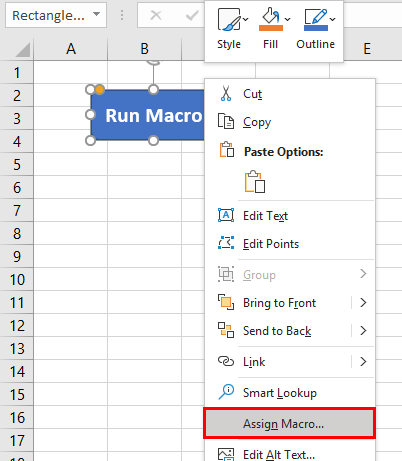
Task: Click the Edit Points icon
Action: pyautogui.click(x=226, y=243)
